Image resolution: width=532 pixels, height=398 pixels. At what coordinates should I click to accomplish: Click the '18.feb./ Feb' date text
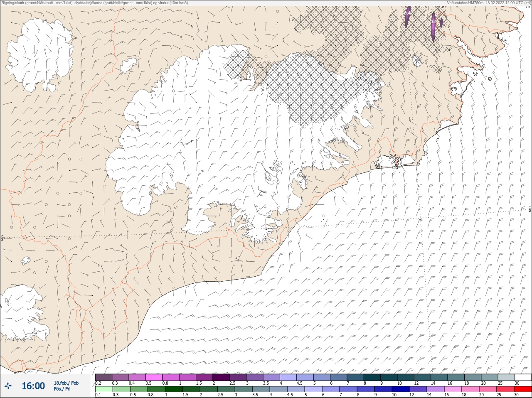[x=66, y=383]
